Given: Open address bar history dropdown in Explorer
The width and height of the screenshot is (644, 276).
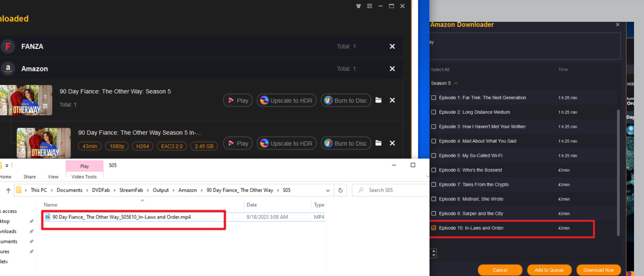Looking at the screenshot, I should point(328,190).
